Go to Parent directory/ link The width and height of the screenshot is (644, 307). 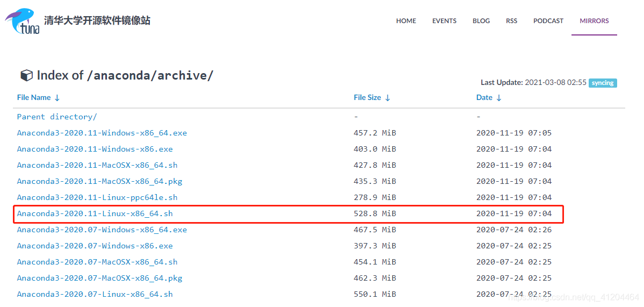coord(57,117)
